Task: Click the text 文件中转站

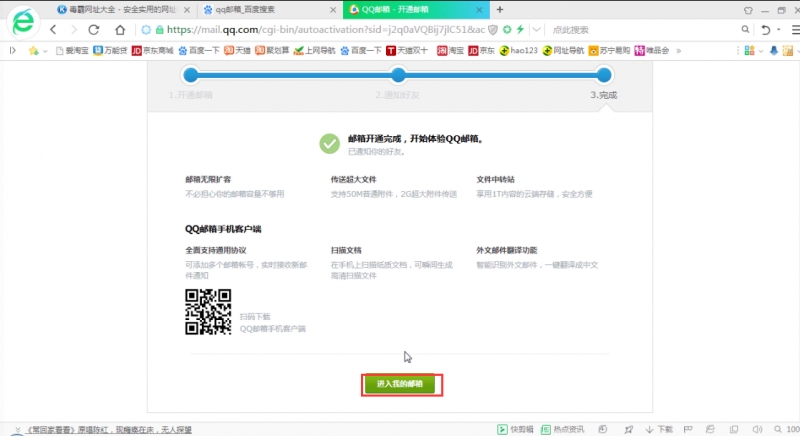Action: (x=495, y=179)
